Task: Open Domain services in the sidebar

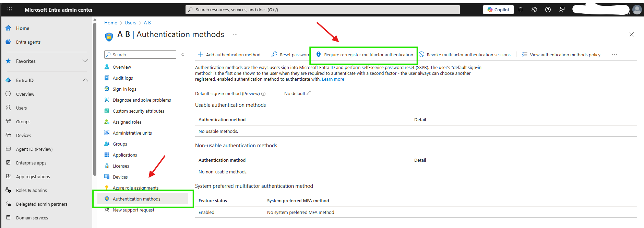Action: coord(32,218)
